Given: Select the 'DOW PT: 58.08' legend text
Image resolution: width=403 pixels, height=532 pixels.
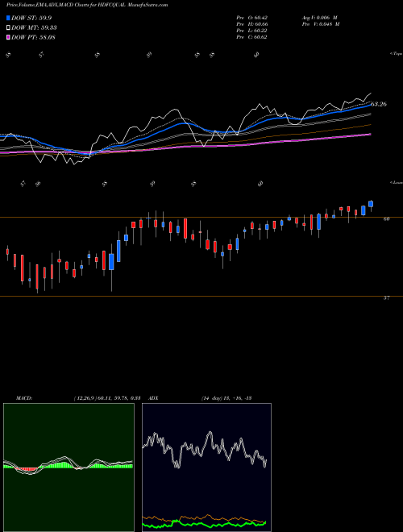Looking at the screenshot, I should pyautogui.click(x=33, y=37).
